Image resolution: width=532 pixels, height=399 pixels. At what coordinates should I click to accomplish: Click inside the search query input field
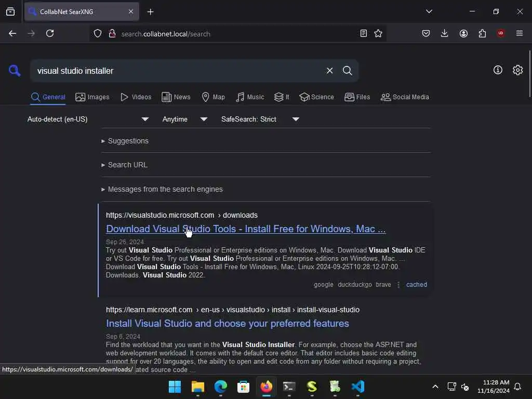pos(177,71)
